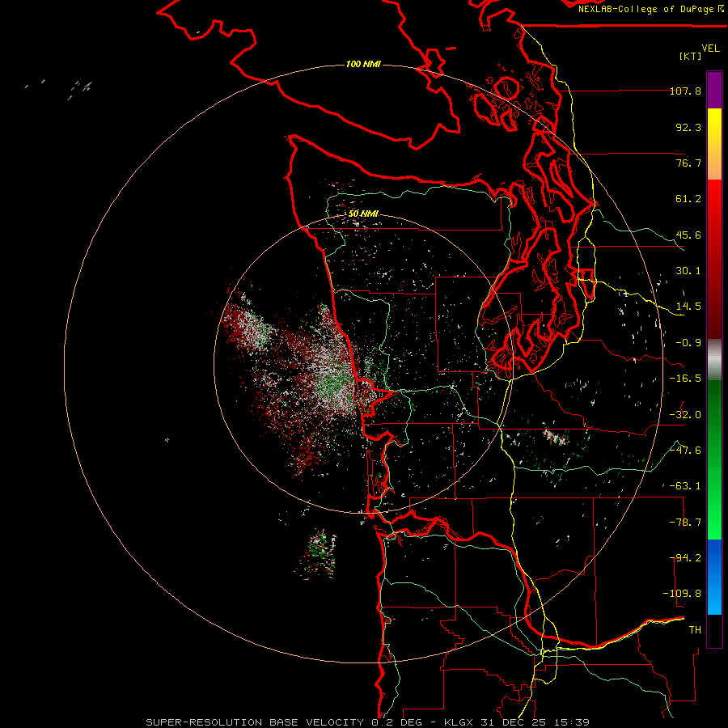Click the -109.8 legend value
Image resolution: width=728 pixels, height=728 pixels.
coord(682,594)
